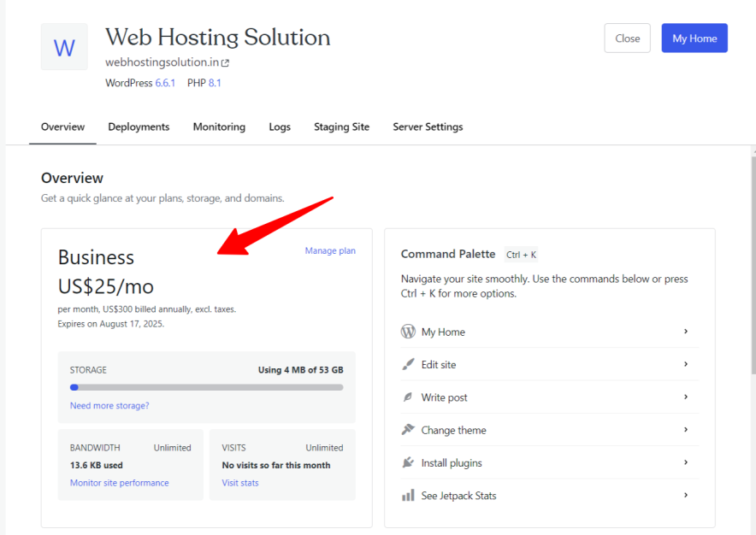Select the Install plugins icon
756x535 pixels.
click(x=408, y=462)
